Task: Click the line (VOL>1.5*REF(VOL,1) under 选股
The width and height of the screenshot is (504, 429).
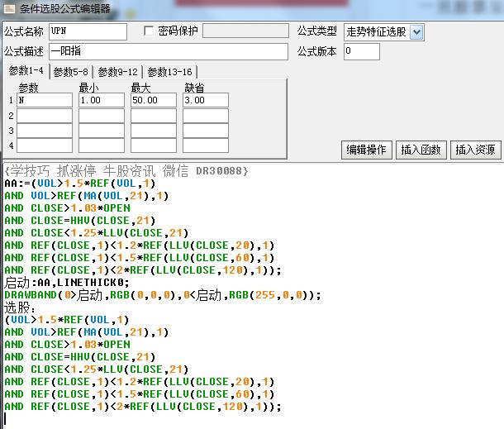Action: 67,320
